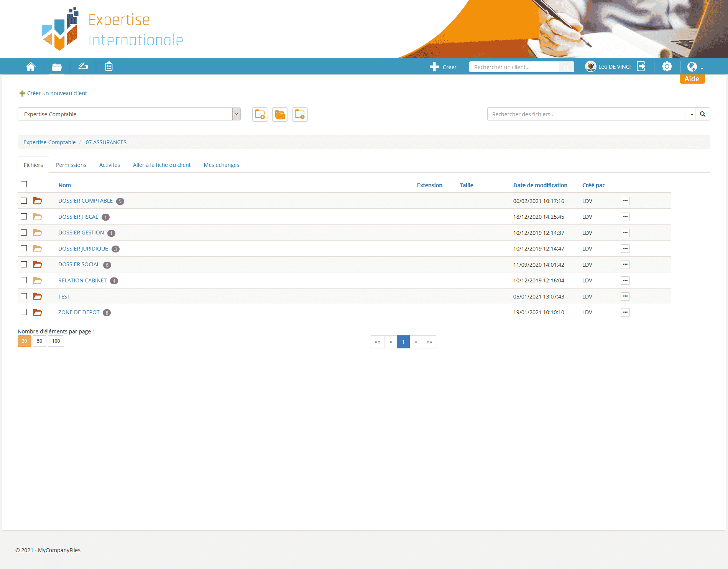This screenshot has height=569, width=728.
Task: Check the TEST row checkbox
Action: coord(24,296)
